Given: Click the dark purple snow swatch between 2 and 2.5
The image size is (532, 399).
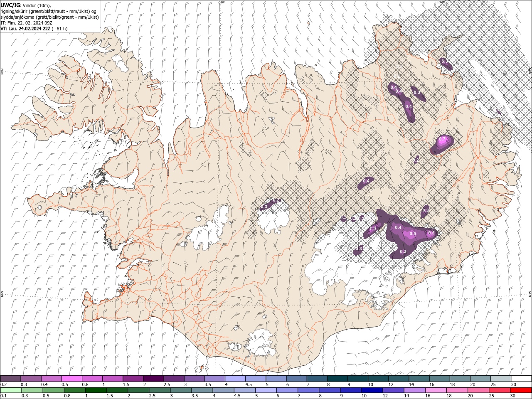Looking at the screenshot, I should (x=153, y=378).
